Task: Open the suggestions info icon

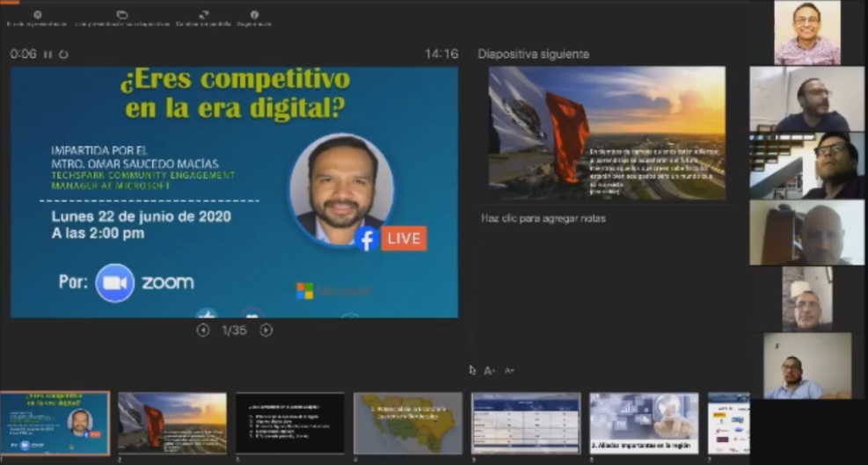Action: click(x=254, y=15)
